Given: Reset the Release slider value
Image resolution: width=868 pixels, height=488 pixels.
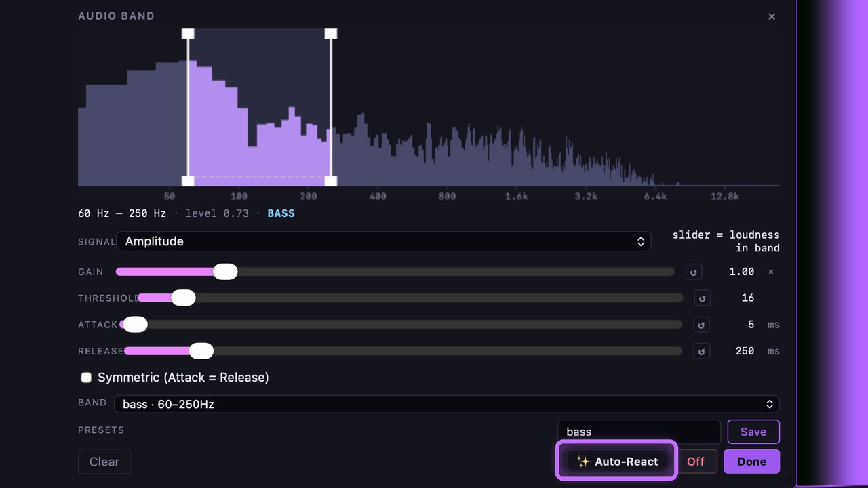Looking at the screenshot, I should (701, 351).
